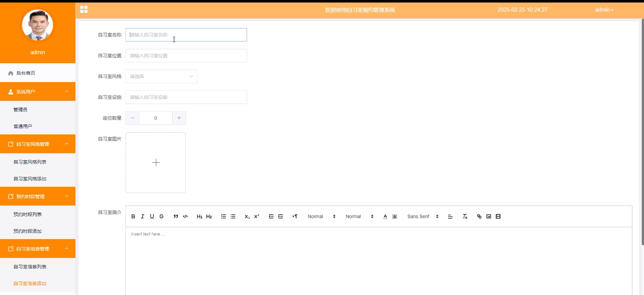Click the insert link icon
Image resolution: width=644 pixels, height=295 pixels.
click(x=479, y=217)
